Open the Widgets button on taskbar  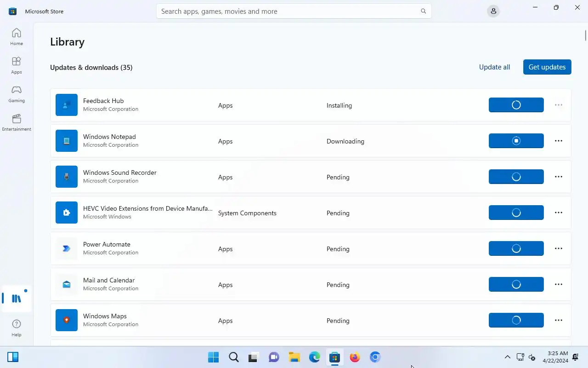pos(13,357)
